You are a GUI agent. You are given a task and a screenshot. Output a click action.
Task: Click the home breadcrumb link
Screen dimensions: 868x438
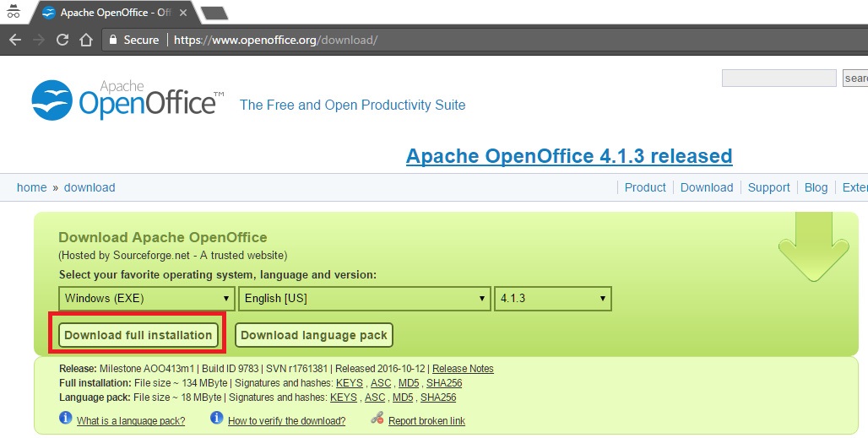click(31, 187)
